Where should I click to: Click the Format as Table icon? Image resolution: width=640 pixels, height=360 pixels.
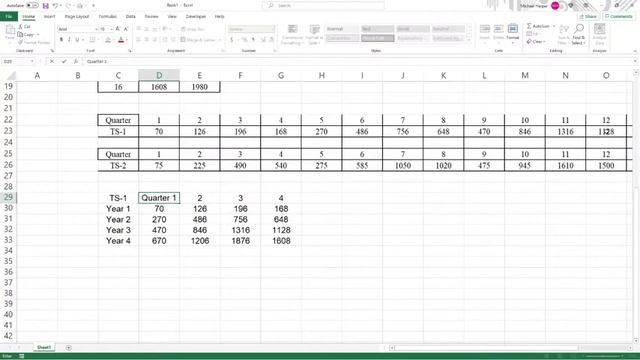314,29
